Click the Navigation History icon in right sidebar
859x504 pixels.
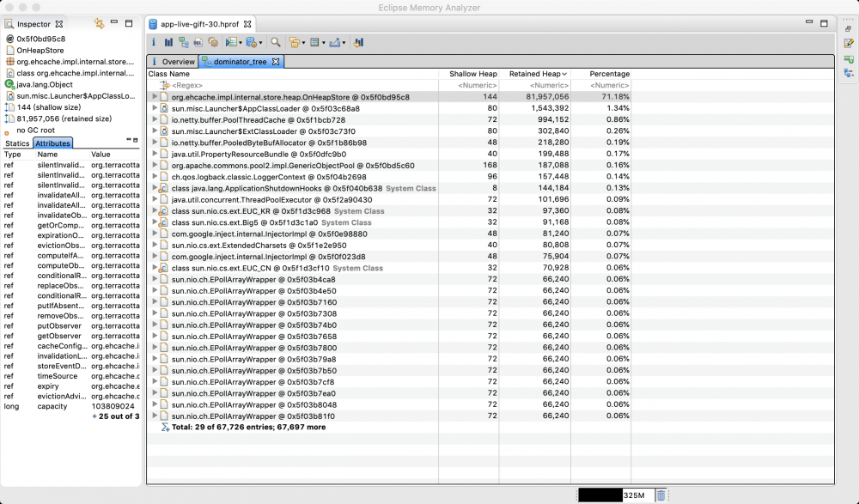click(849, 58)
